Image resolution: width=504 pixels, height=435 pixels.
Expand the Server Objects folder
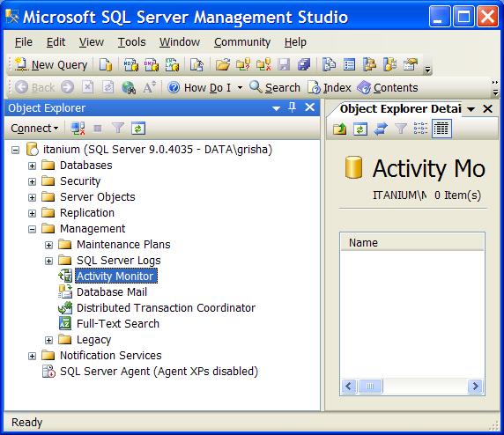[x=32, y=197]
